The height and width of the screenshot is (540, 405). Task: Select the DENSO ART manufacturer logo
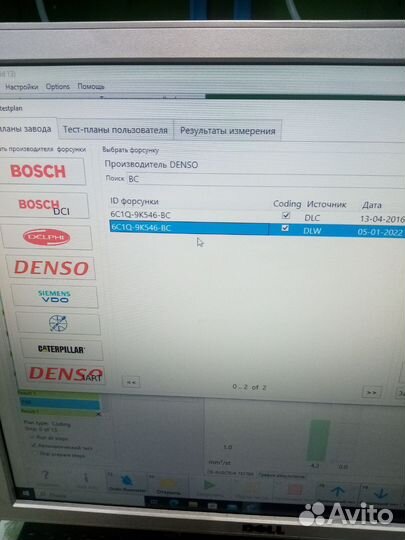[x=65, y=374]
